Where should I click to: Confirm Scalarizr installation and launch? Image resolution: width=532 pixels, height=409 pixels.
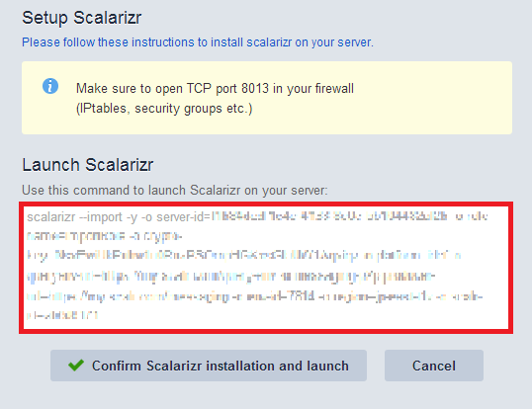(209, 366)
